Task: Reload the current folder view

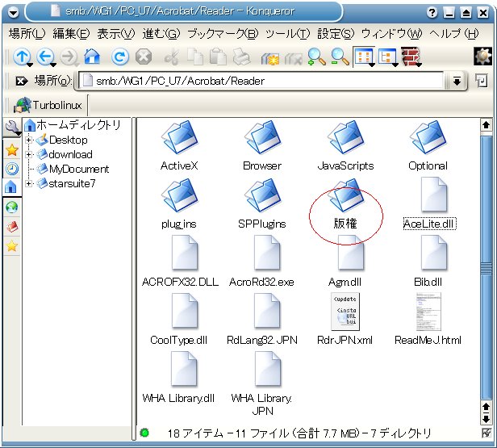Action: coord(119,57)
